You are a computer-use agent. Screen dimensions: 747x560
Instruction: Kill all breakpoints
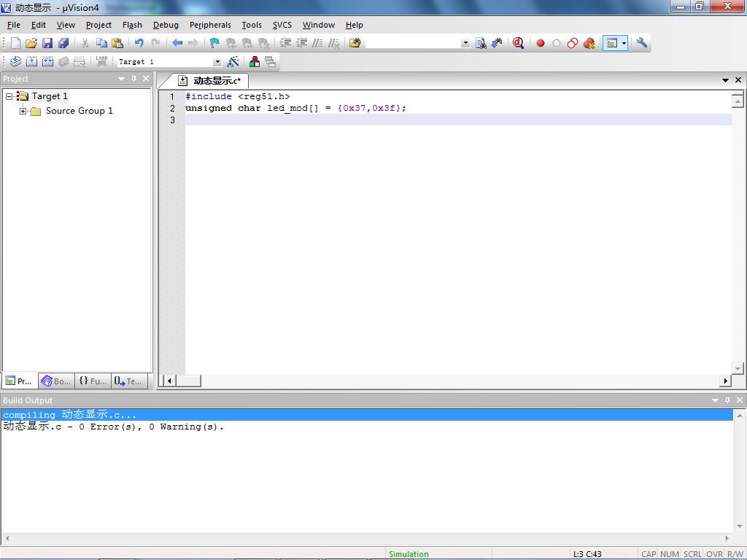[x=589, y=43]
